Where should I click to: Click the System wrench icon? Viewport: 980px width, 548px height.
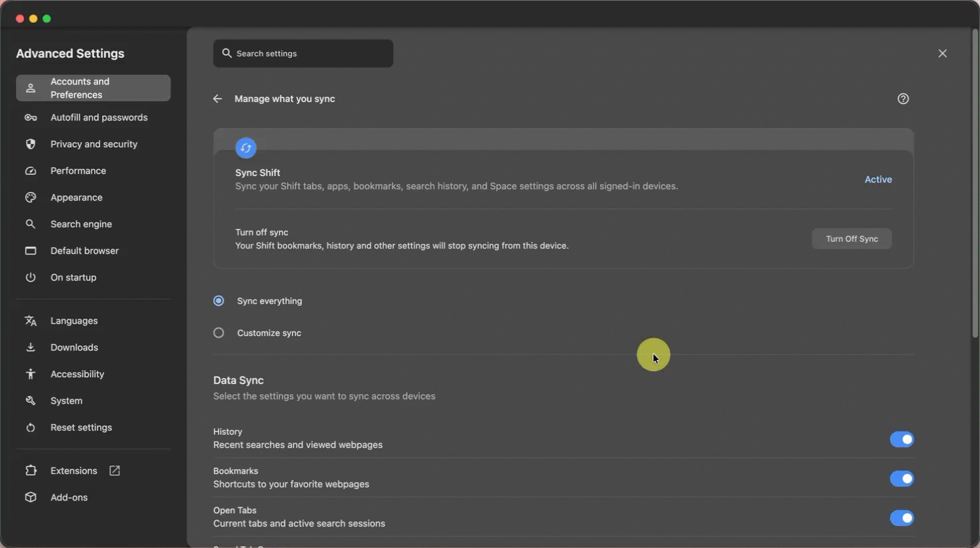coord(31,401)
